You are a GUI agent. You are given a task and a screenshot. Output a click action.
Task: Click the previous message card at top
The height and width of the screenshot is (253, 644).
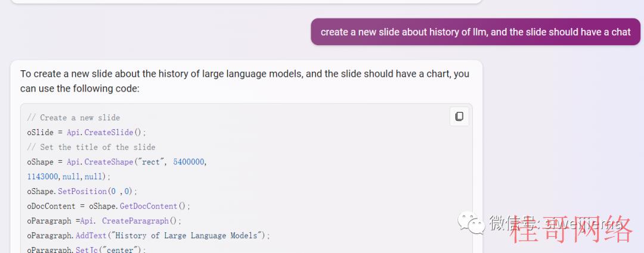246,2
